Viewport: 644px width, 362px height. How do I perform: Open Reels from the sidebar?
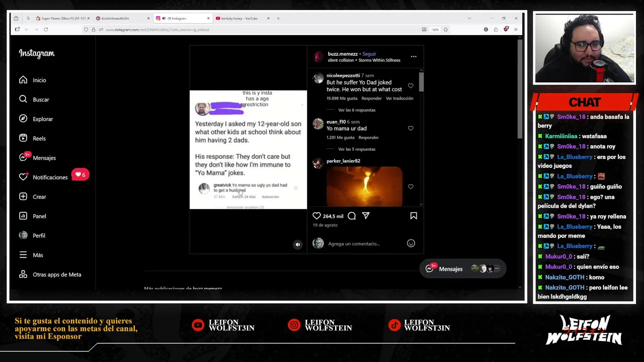[32, 138]
